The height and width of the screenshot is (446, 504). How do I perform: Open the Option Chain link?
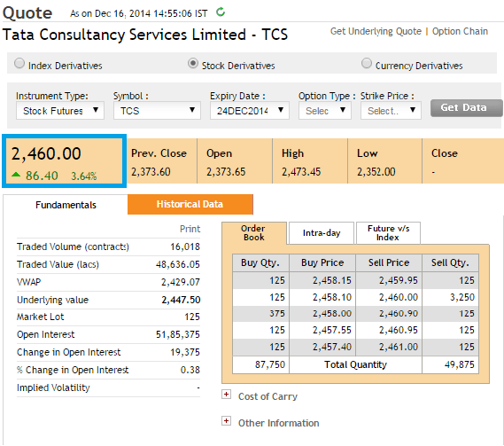click(x=460, y=31)
